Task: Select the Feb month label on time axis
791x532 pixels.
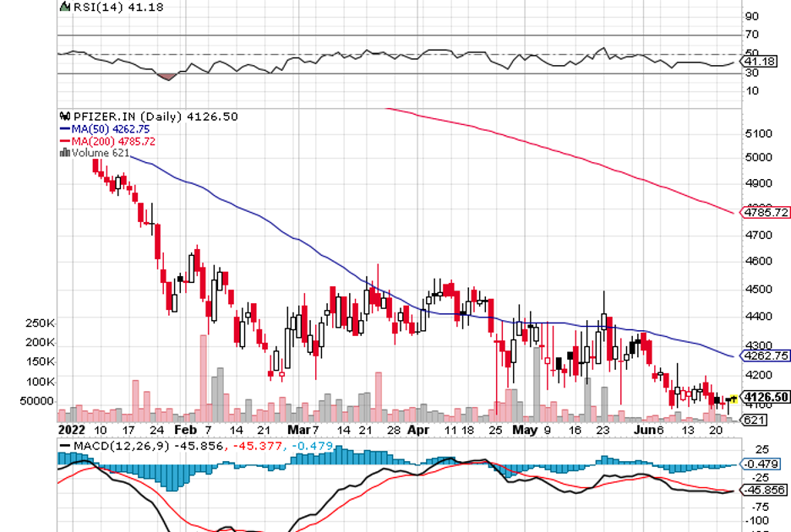Action: [186, 430]
